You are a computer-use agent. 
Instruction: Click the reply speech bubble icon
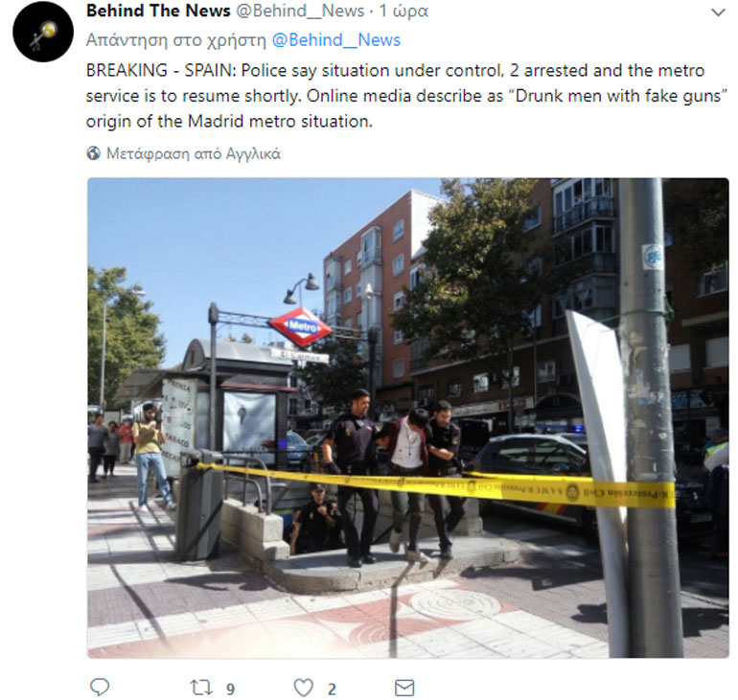[100, 688]
